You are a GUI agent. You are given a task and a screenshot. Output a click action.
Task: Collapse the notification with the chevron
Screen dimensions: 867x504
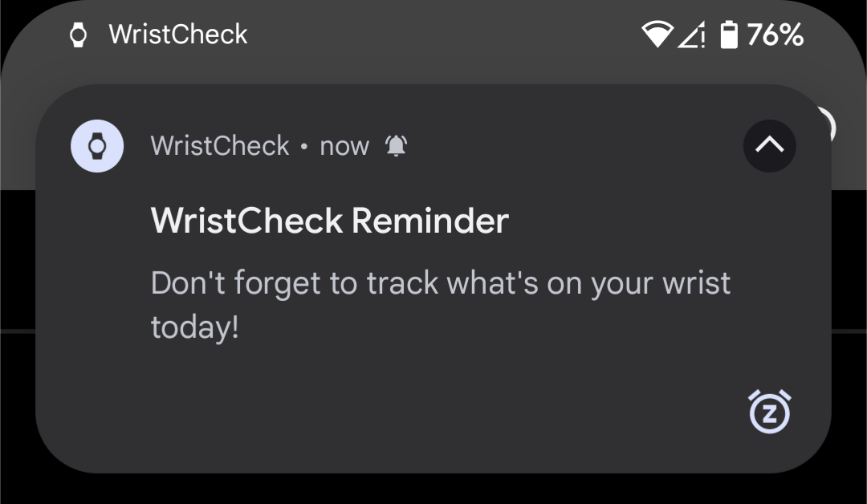point(770,146)
